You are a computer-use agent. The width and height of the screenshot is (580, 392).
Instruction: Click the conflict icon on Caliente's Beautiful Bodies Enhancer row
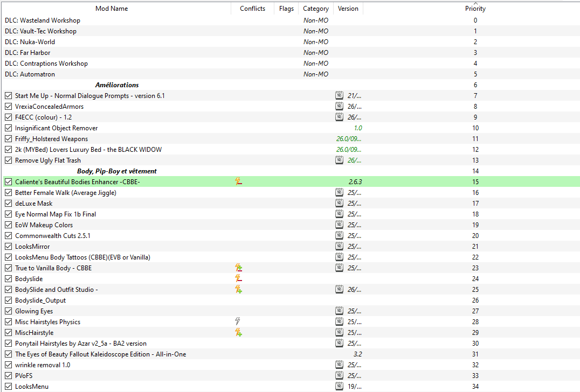pos(239,181)
